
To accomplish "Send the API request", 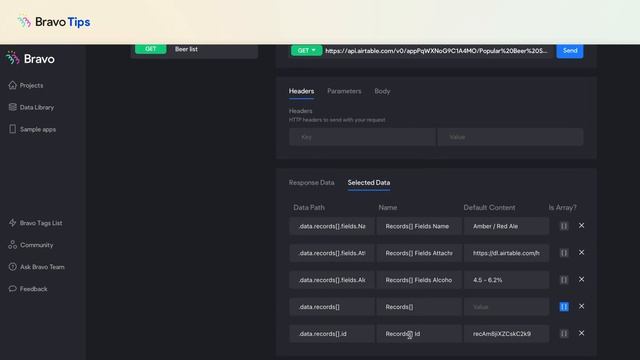I will click(x=570, y=51).
